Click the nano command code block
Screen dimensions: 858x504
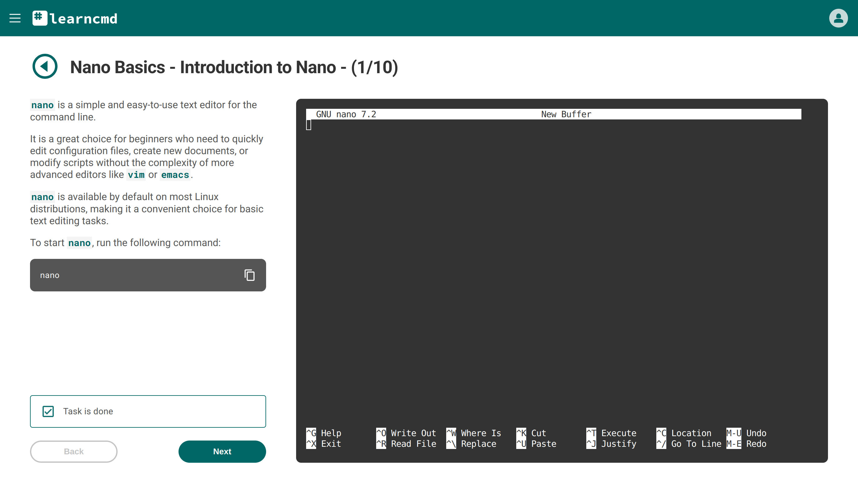click(148, 275)
